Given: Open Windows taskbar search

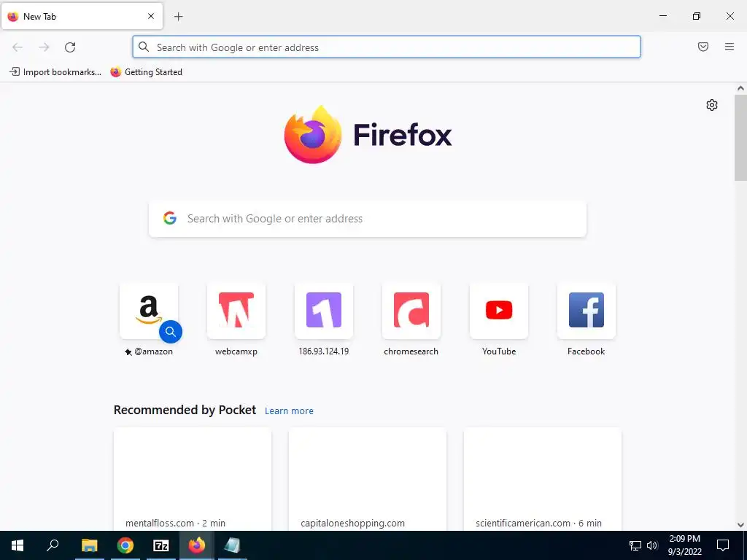Looking at the screenshot, I should tap(53, 545).
